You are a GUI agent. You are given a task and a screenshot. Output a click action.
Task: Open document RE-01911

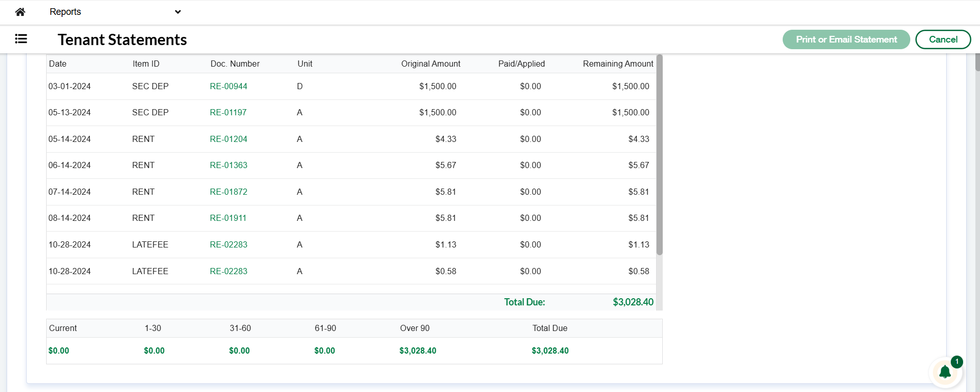click(x=228, y=218)
